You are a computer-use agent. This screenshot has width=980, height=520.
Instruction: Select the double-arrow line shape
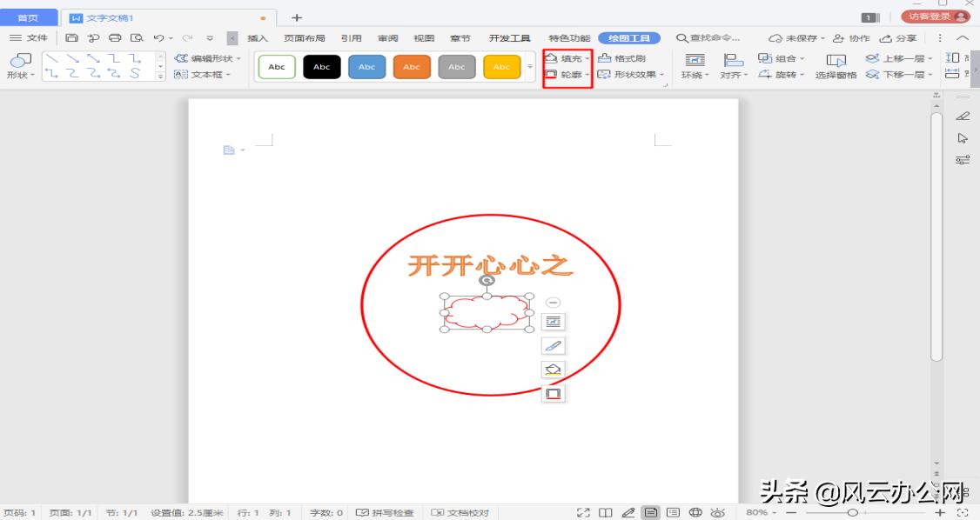94,58
